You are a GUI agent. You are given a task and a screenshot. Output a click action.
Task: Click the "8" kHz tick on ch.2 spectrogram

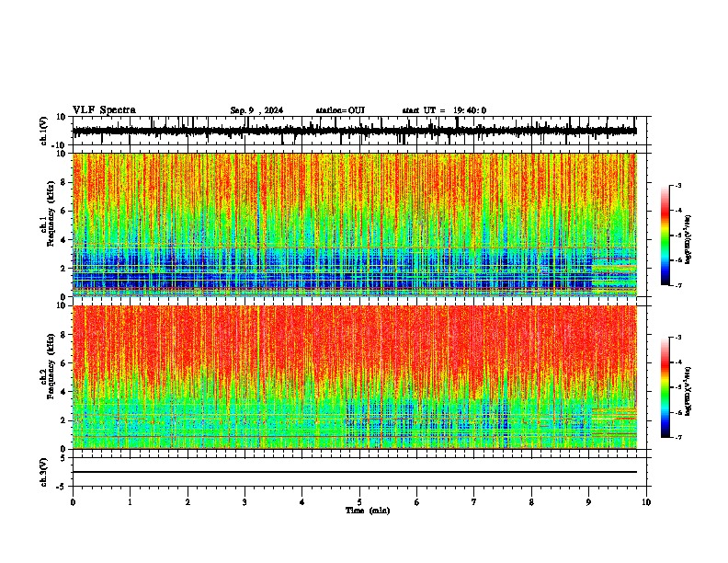[x=63, y=335]
